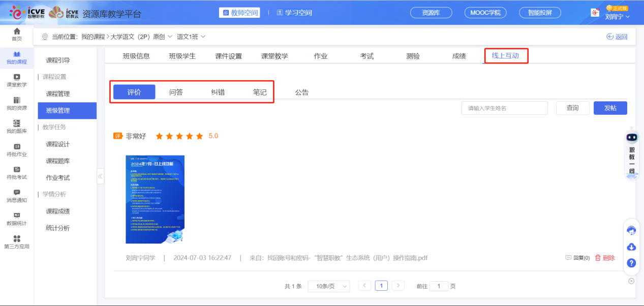
Task: Open 我的题库 panel
Action: coord(17,126)
